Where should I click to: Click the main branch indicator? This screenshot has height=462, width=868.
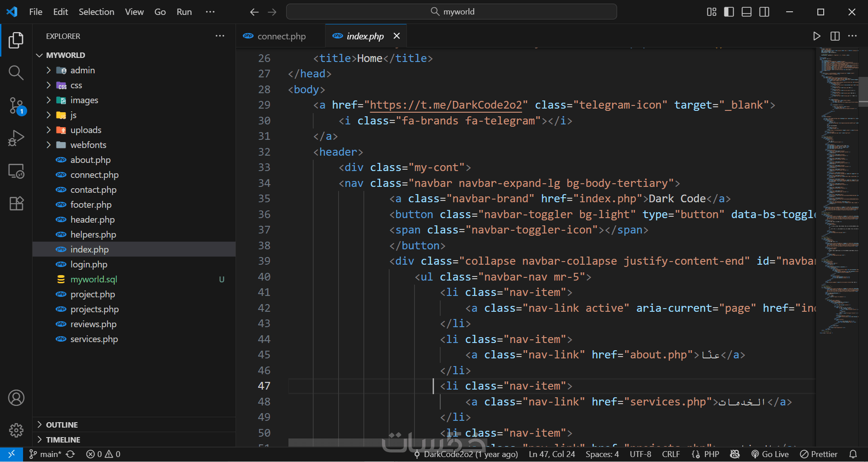(x=45, y=454)
